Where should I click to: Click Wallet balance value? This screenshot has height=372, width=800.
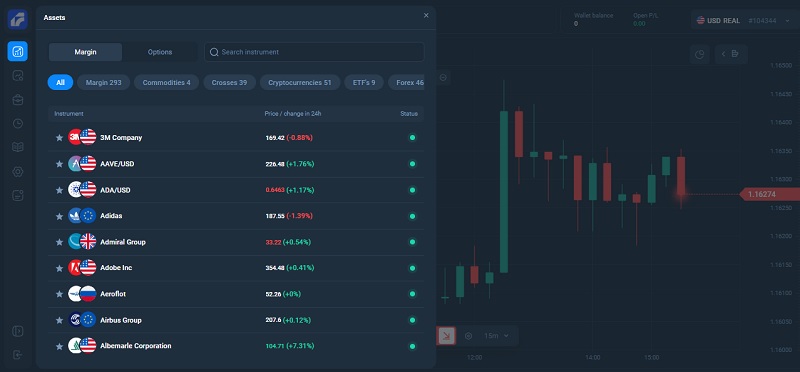[x=576, y=23]
